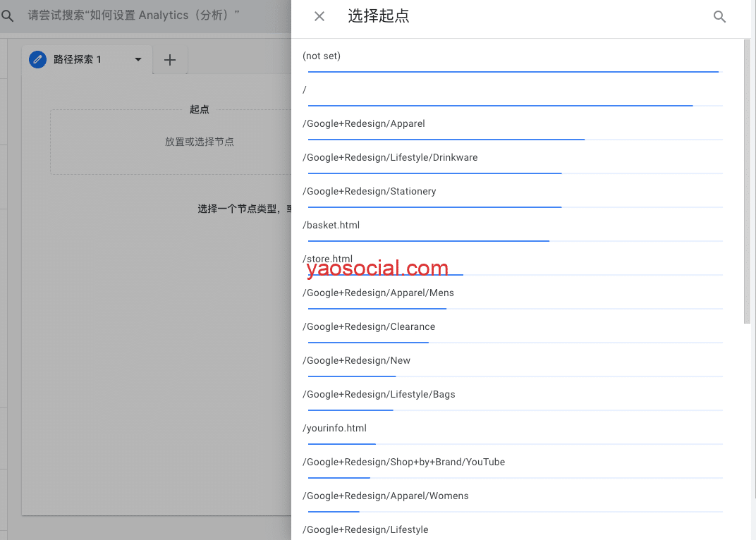Close the 选择起点 panel with X icon

point(319,16)
